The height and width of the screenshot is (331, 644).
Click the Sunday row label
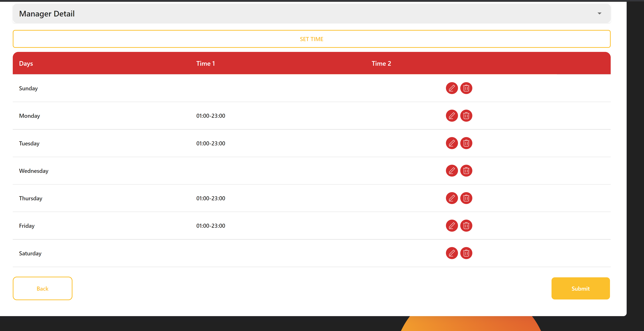[x=28, y=89]
